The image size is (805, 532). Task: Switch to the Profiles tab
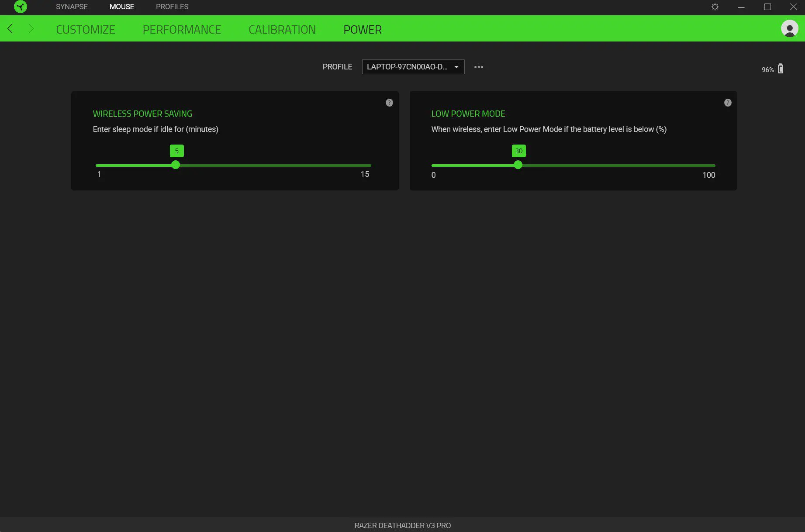172,7
